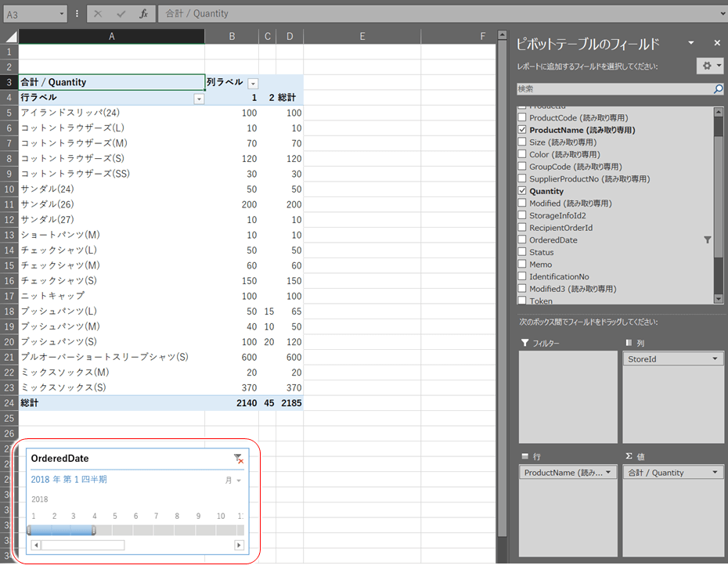The width and height of the screenshot is (728, 569).
Task: Check the Memo field checkbox
Action: click(x=522, y=264)
